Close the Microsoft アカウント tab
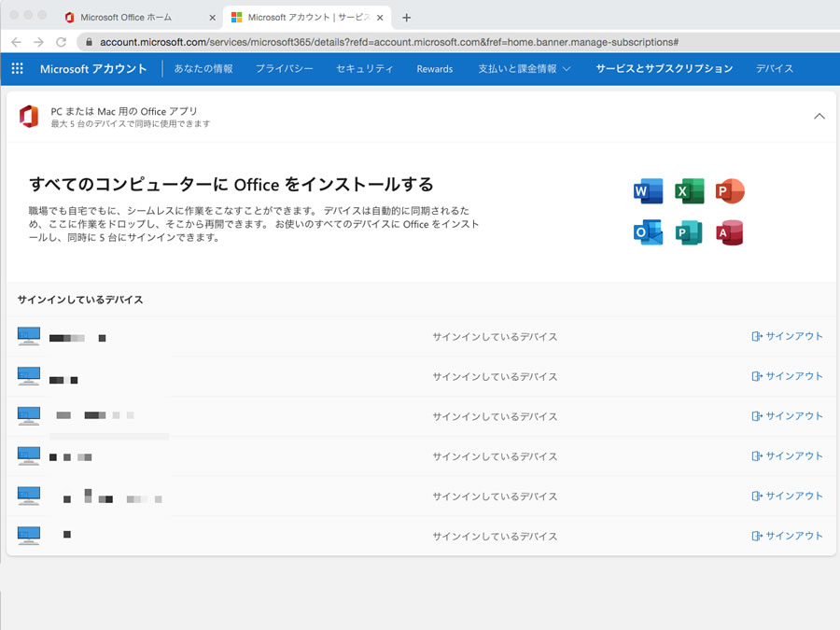This screenshot has height=630, width=840. [380, 18]
